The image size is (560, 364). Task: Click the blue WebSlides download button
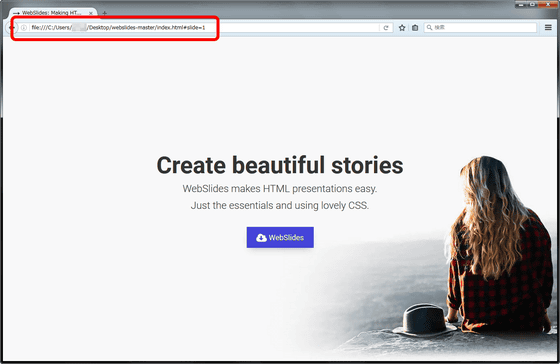click(280, 237)
